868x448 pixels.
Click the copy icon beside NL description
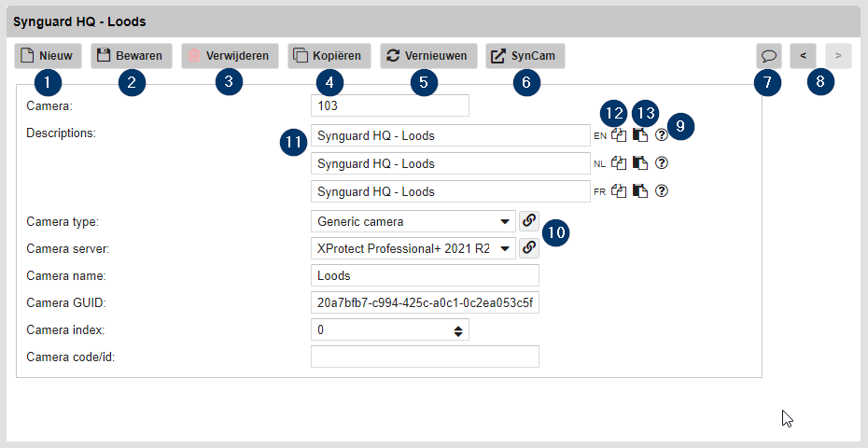tap(619, 163)
